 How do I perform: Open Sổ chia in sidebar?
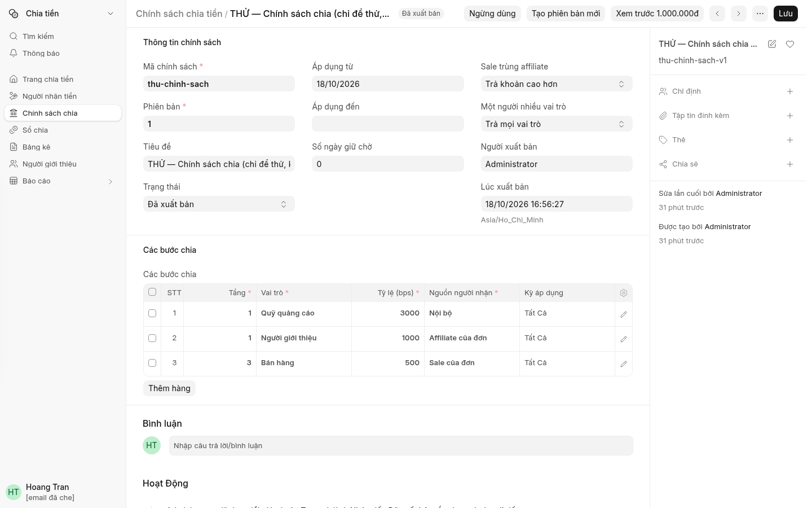click(63, 130)
